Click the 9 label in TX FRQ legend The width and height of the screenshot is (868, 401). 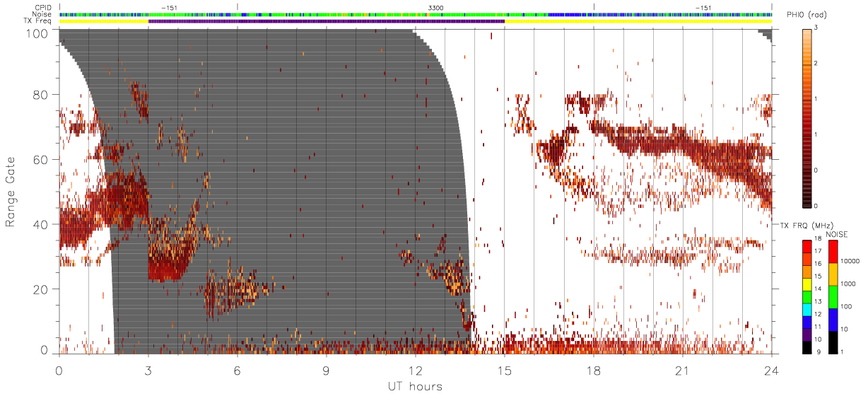818,351
